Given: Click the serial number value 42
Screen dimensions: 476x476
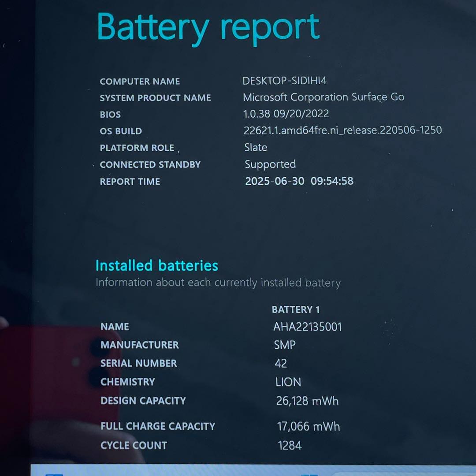Looking at the screenshot, I should pyautogui.click(x=281, y=364).
